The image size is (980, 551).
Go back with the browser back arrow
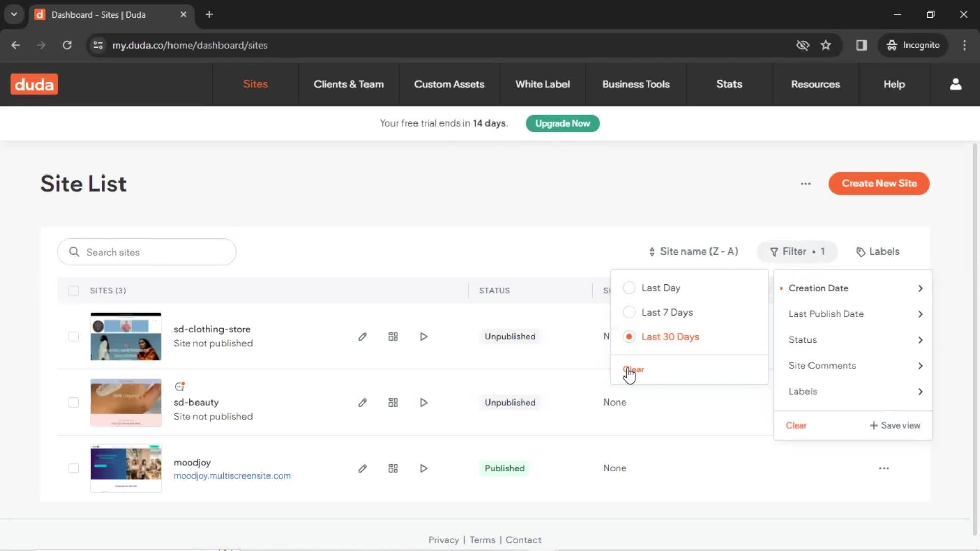16,45
